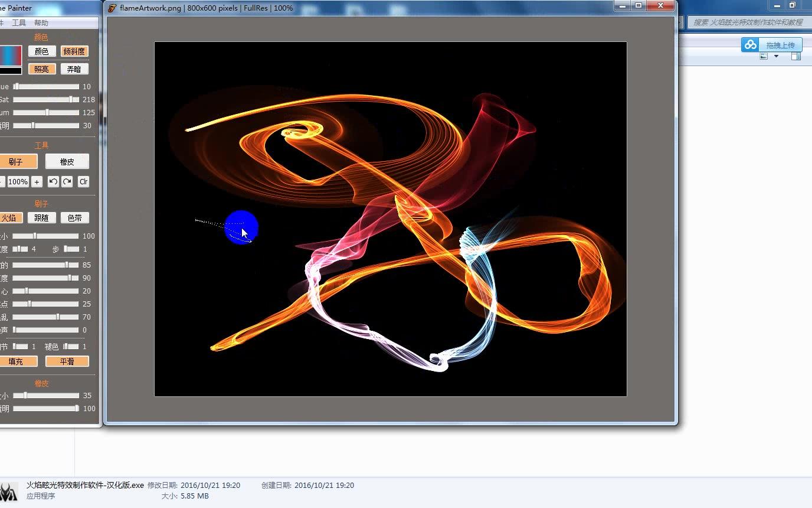This screenshot has height=508, width=812.
Task: Open the Explorer view options dropdown arrow
Action: (x=777, y=56)
